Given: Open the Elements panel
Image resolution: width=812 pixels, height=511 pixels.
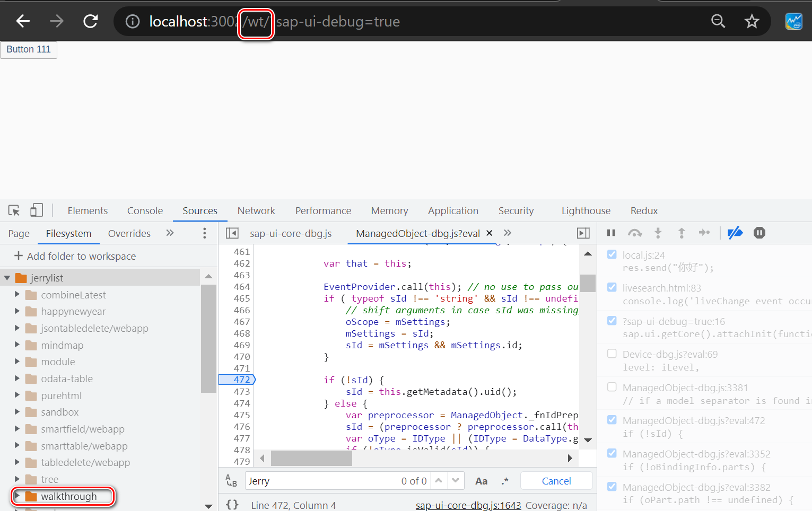Looking at the screenshot, I should [88, 210].
